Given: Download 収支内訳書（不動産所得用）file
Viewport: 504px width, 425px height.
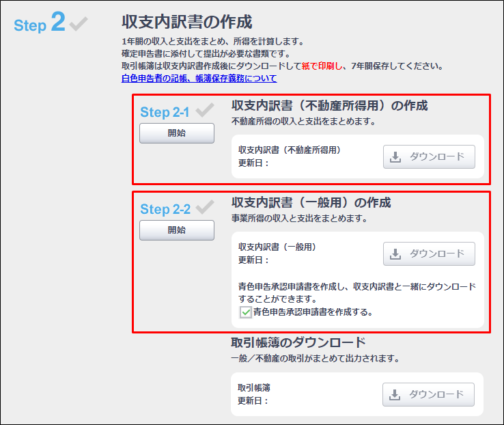Looking at the screenshot, I should [x=429, y=157].
